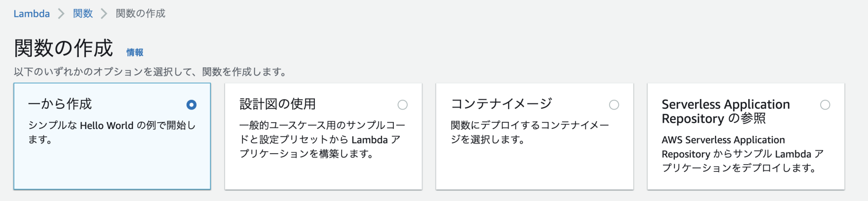The height and width of the screenshot is (201, 868).
Task: Click the Hello World description text
Action: 111,132
